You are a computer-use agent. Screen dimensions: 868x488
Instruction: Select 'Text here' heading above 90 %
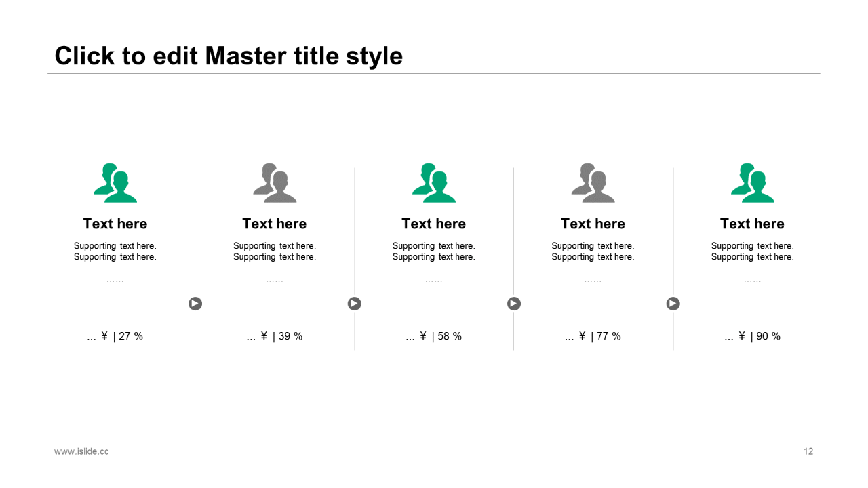(753, 224)
